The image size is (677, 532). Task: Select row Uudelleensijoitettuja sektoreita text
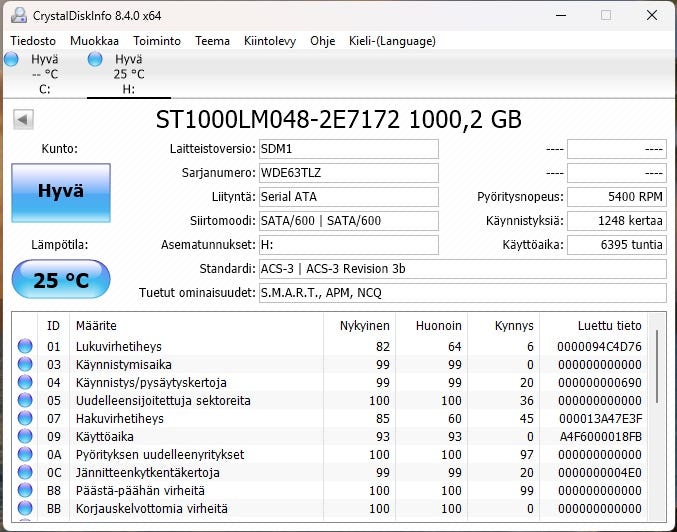(x=163, y=400)
